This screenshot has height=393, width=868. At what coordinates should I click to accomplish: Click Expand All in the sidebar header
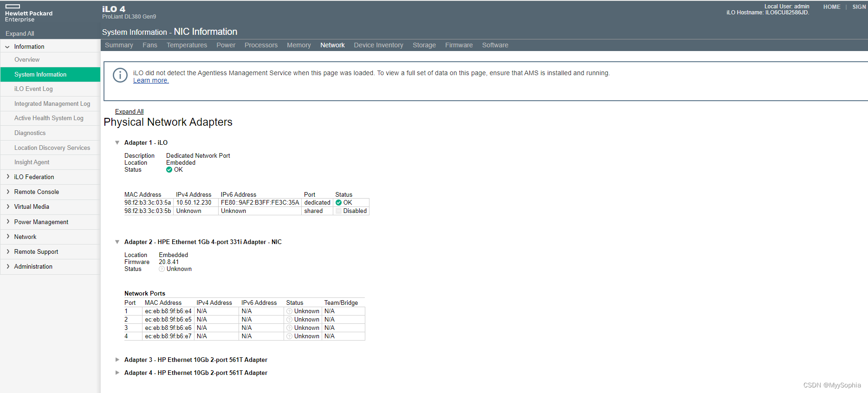pyautogui.click(x=20, y=34)
